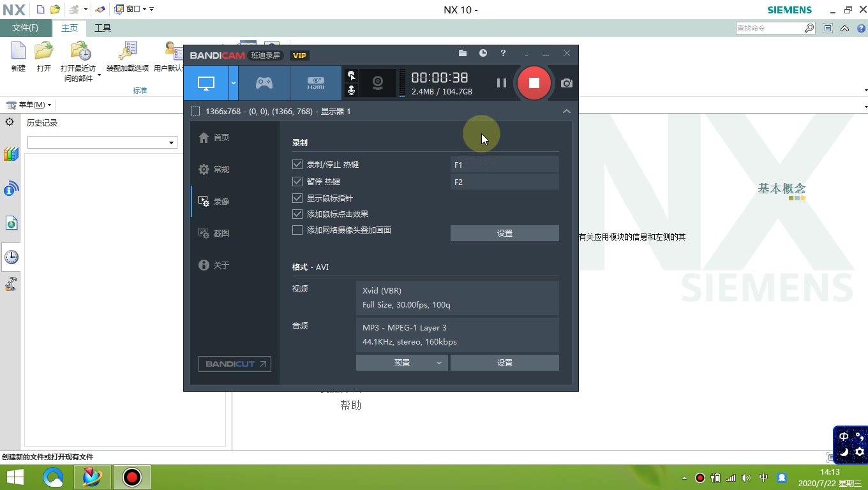Open Bandicam output folder icon
Viewport: 868px width, 490px height.
[x=463, y=54]
